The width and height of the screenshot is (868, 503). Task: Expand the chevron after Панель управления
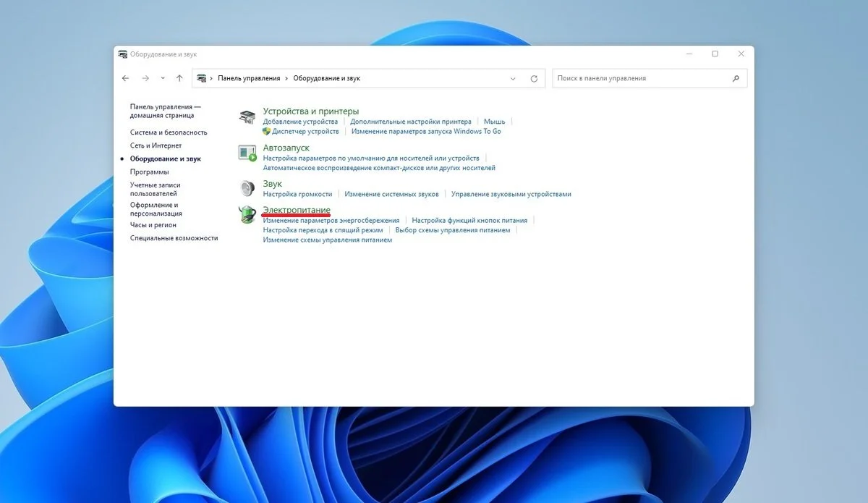point(286,78)
